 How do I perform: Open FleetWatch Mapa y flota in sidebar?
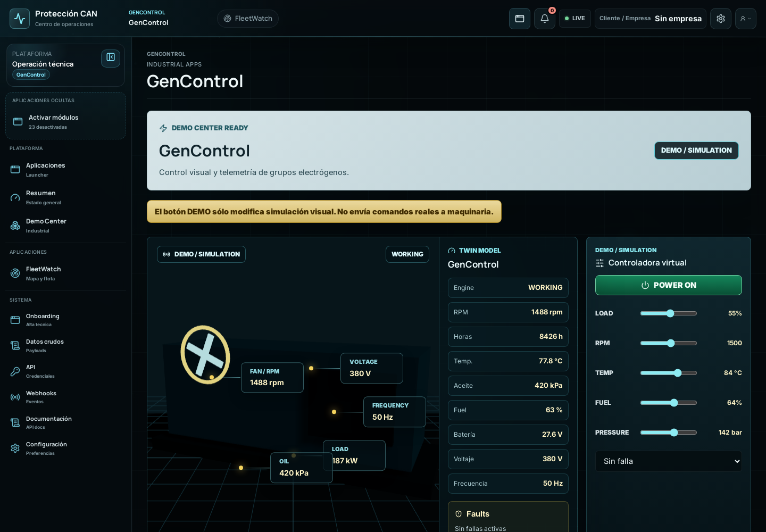click(65, 273)
